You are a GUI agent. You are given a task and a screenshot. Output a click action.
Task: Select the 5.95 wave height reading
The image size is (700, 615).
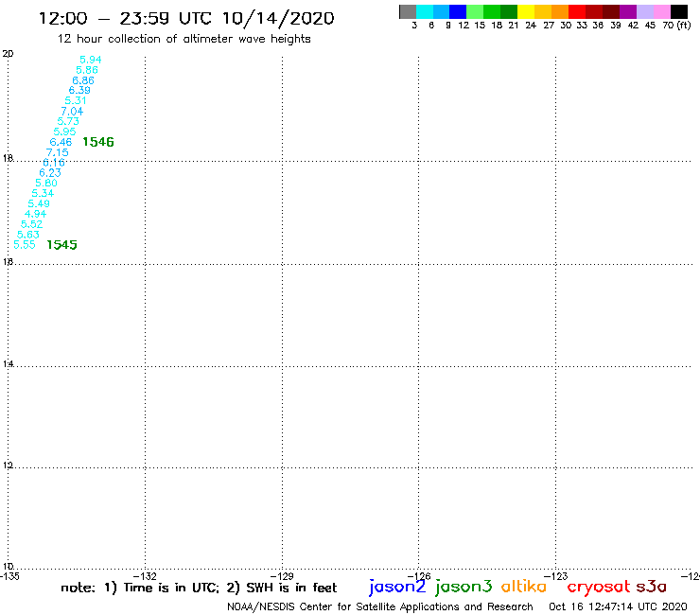point(64,132)
